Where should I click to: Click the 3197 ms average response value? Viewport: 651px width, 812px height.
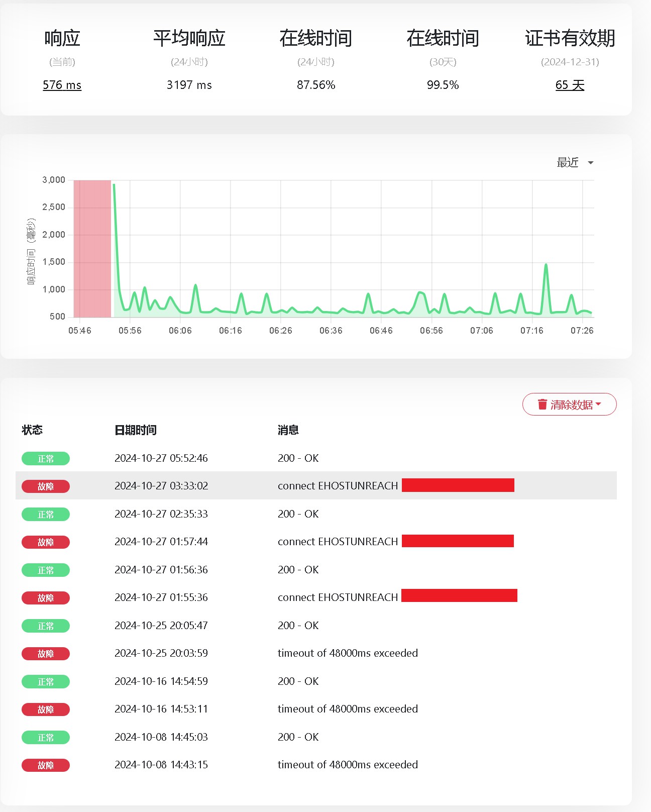pyautogui.click(x=189, y=85)
